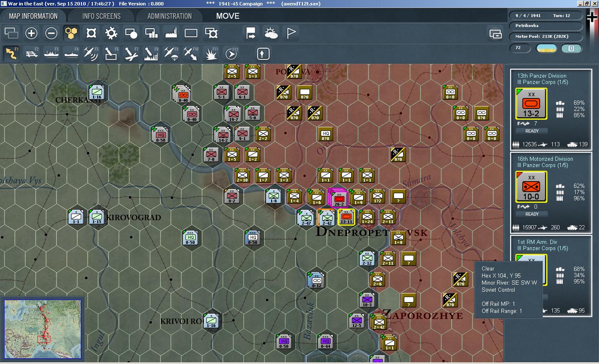Click the F12 end turn arrow

(231, 54)
